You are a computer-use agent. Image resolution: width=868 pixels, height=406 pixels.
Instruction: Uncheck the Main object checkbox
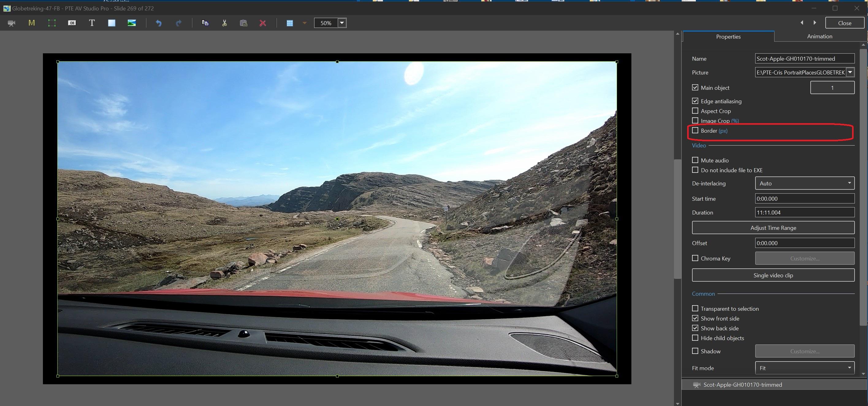point(695,87)
